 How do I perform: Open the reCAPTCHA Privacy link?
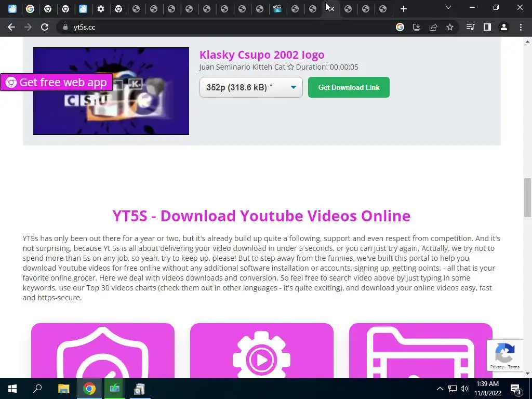[x=497, y=367]
